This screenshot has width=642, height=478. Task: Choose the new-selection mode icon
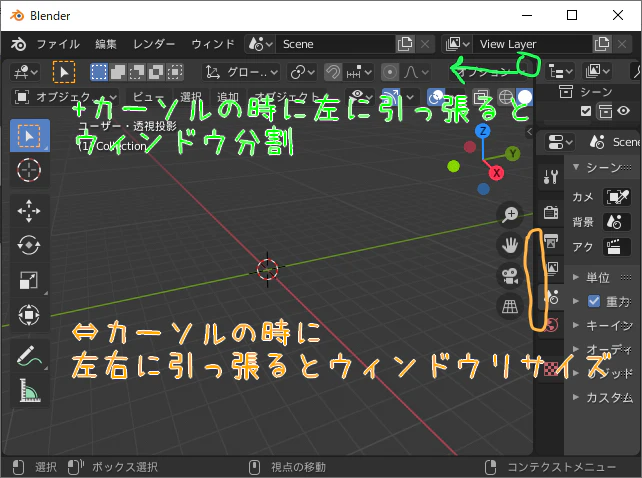click(x=99, y=72)
